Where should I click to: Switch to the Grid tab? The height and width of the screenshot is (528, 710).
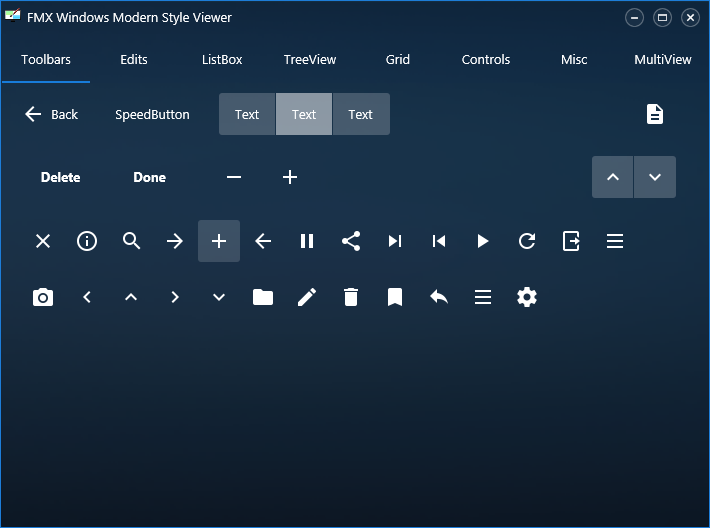pos(398,60)
